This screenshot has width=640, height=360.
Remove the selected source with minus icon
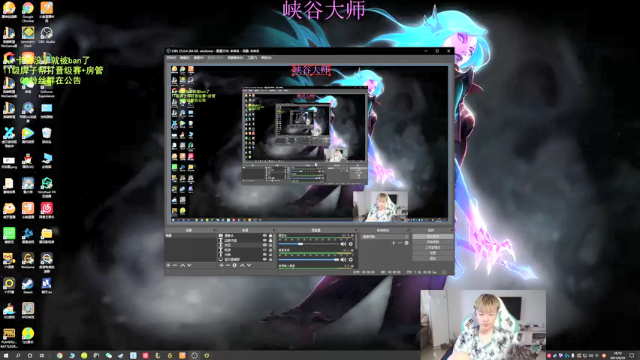228,265
